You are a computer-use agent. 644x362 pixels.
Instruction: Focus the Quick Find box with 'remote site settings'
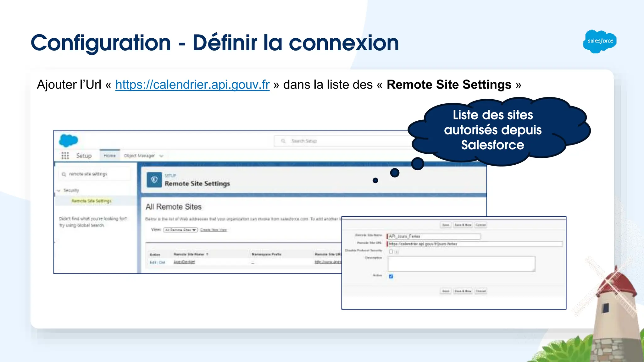click(94, 174)
